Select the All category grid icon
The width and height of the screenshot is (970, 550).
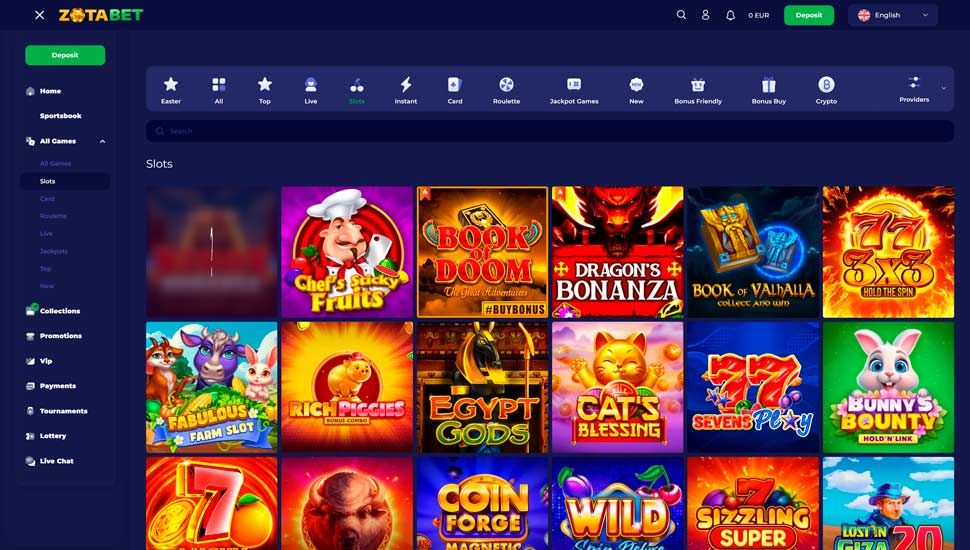218,84
